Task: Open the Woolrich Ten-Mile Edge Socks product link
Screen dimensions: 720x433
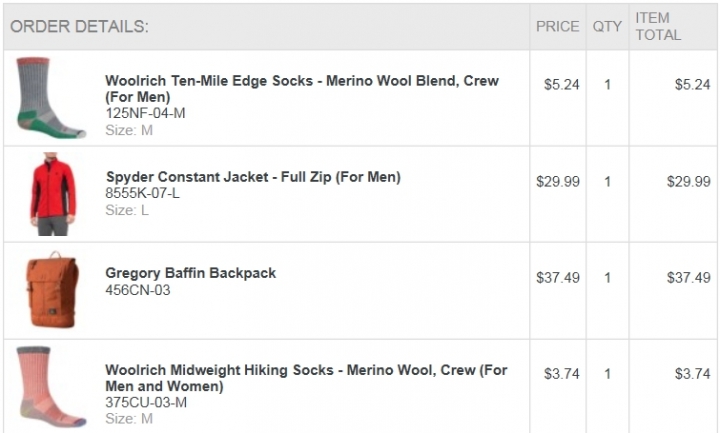Action: [x=302, y=89]
